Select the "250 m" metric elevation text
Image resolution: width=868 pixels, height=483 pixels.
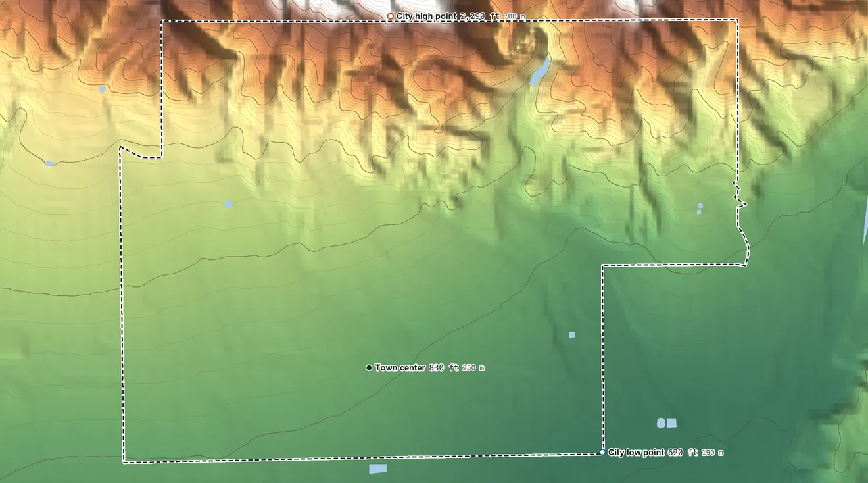tap(473, 368)
